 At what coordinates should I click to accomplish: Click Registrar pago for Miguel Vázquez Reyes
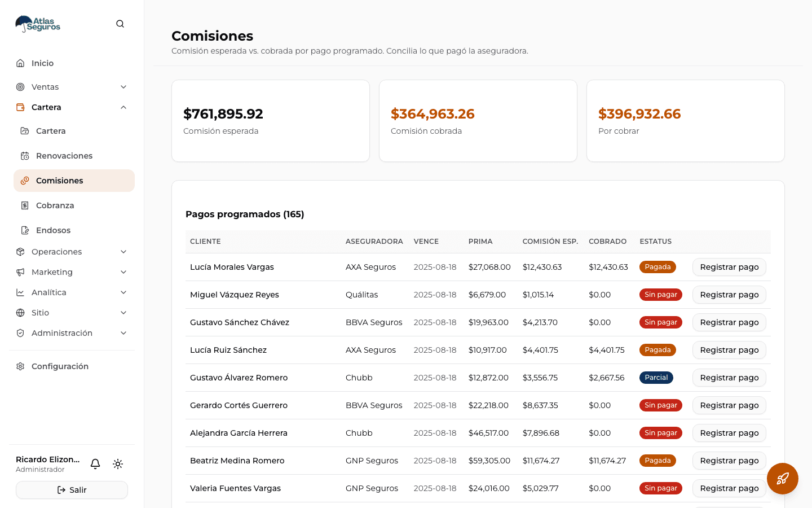(x=729, y=295)
